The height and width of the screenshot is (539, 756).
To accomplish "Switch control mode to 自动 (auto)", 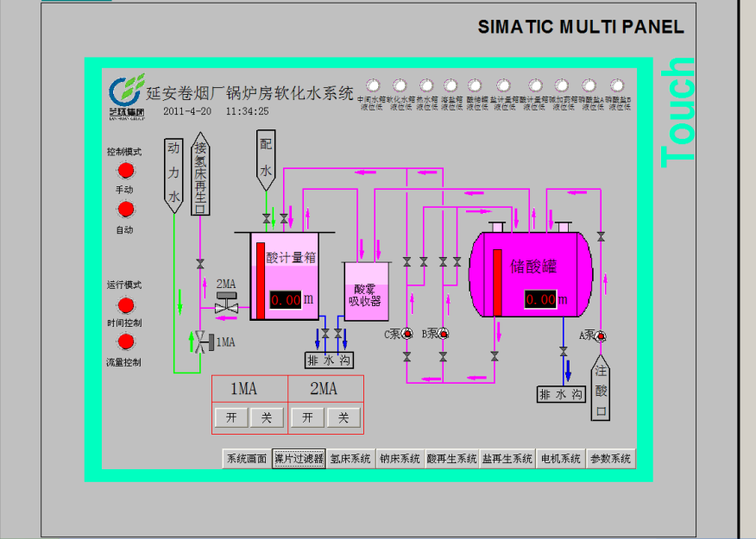I will coord(126,210).
